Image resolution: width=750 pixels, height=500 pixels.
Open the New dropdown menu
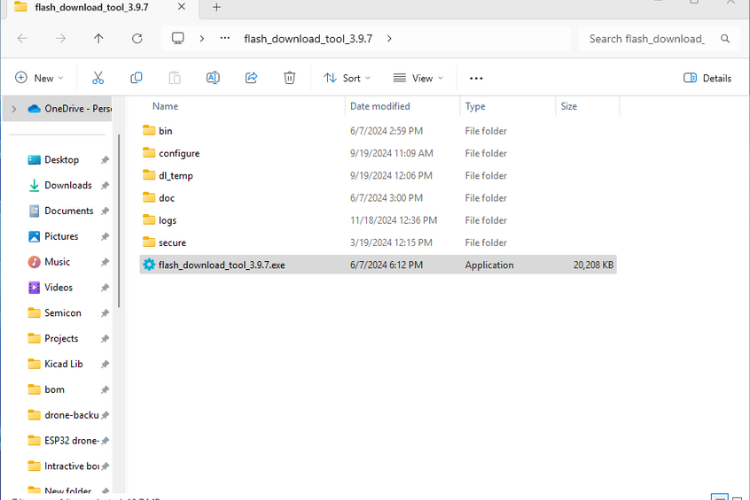tap(39, 78)
